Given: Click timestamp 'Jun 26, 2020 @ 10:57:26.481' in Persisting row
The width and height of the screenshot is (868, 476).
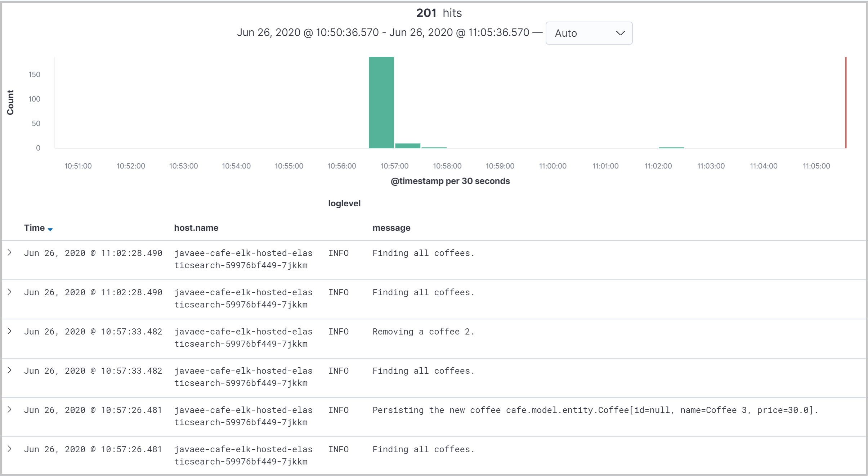Looking at the screenshot, I should pyautogui.click(x=93, y=410).
